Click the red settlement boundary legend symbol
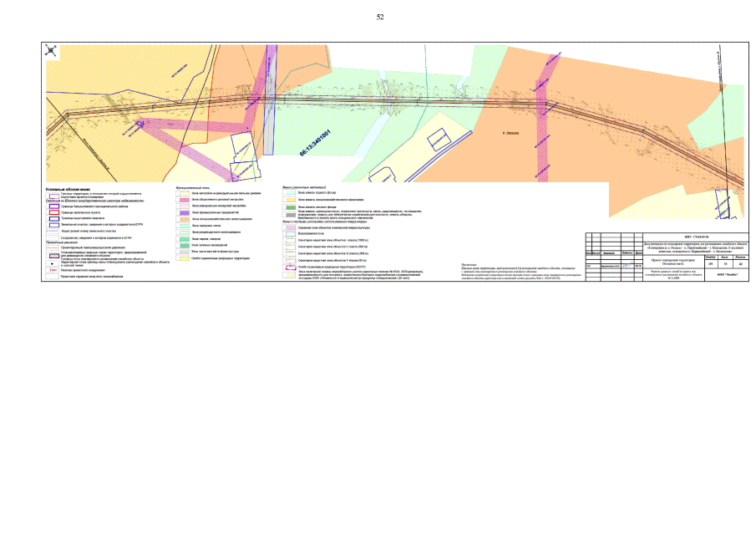 53,213
